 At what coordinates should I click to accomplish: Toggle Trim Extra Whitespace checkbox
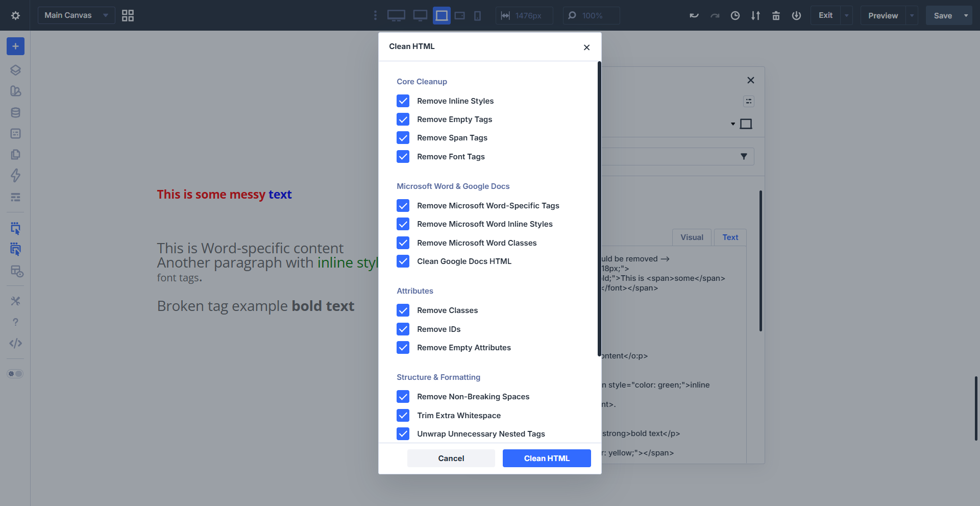403,415
